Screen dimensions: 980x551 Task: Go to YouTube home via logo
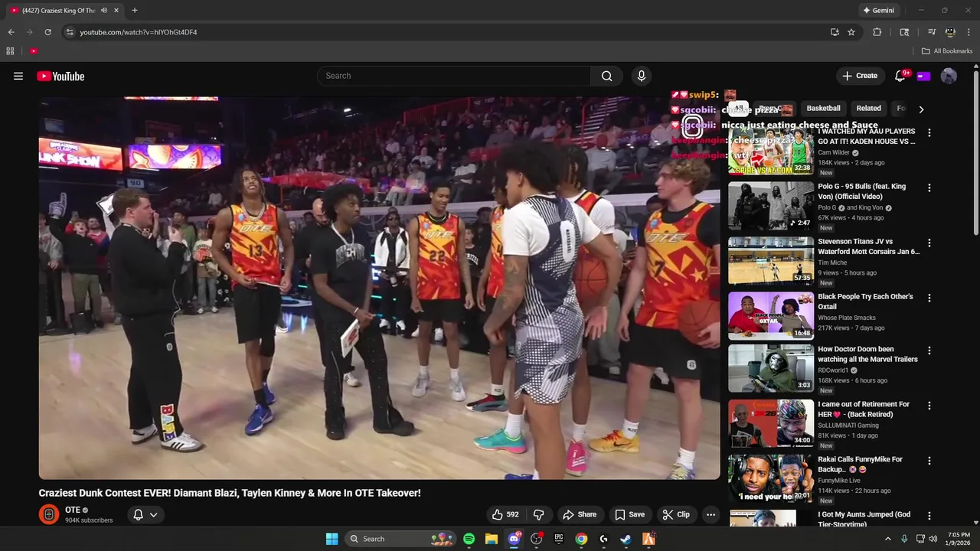click(60, 76)
